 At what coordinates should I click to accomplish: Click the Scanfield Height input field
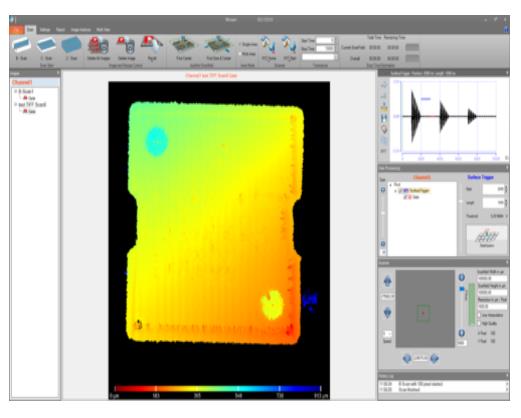pyautogui.click(x=492, y=292)
